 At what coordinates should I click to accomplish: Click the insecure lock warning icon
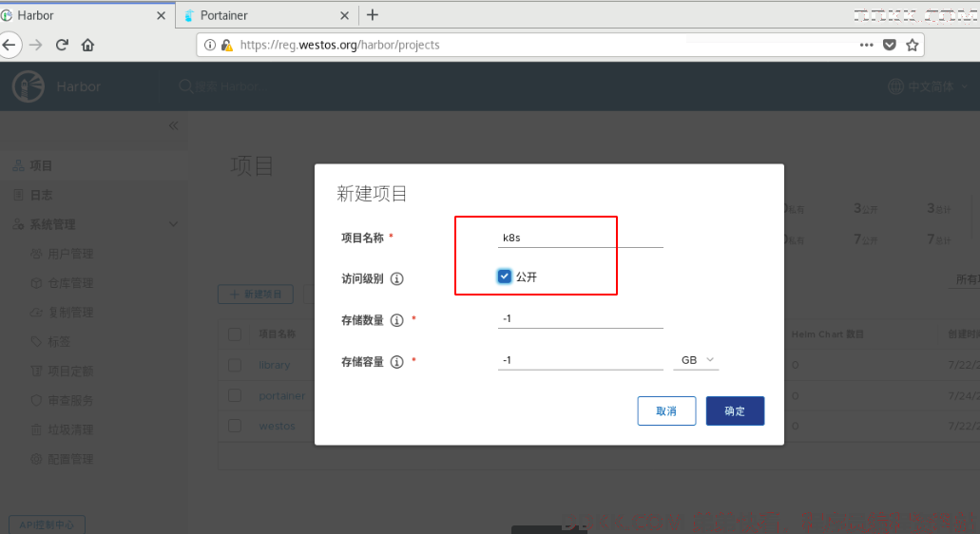click(x=227, y=45)
